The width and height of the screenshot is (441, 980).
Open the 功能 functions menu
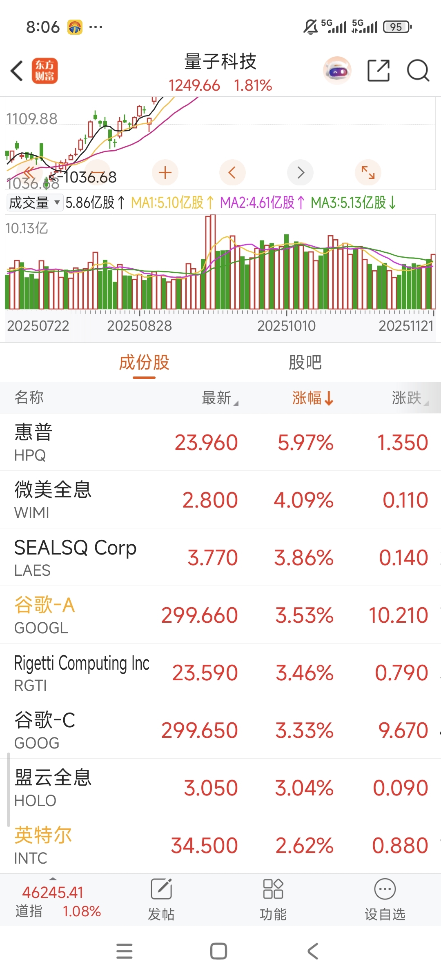(273, 900)
